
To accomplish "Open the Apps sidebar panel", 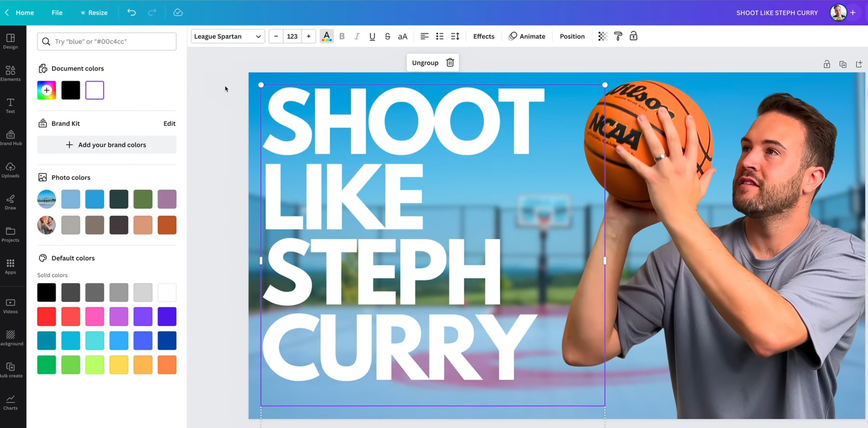I will 10,267.
